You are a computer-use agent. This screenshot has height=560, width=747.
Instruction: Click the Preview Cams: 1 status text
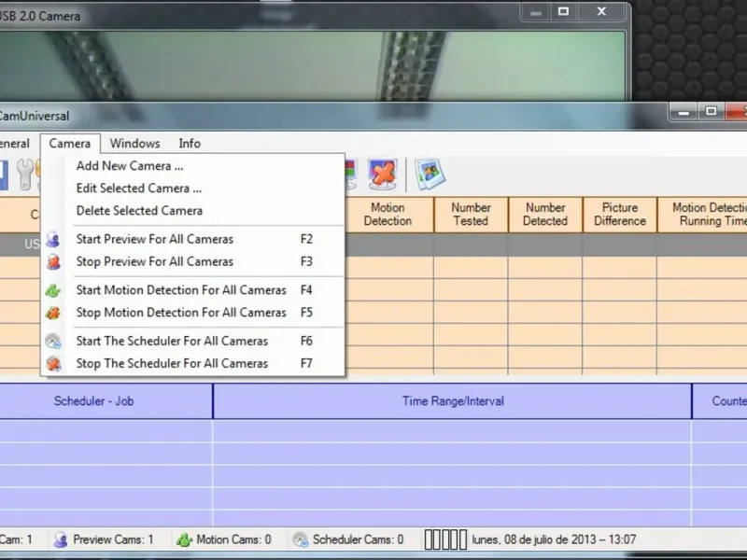pos(113,539)
